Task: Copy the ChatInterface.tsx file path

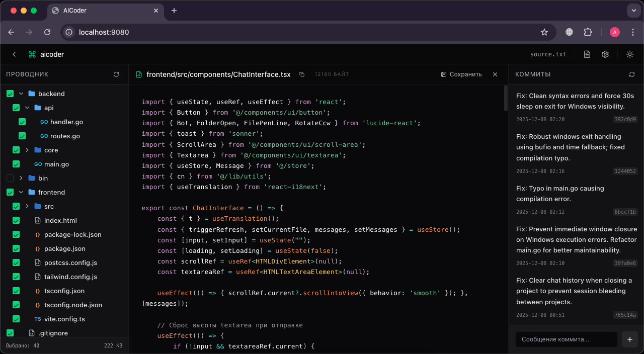Action: pos(302,74)
